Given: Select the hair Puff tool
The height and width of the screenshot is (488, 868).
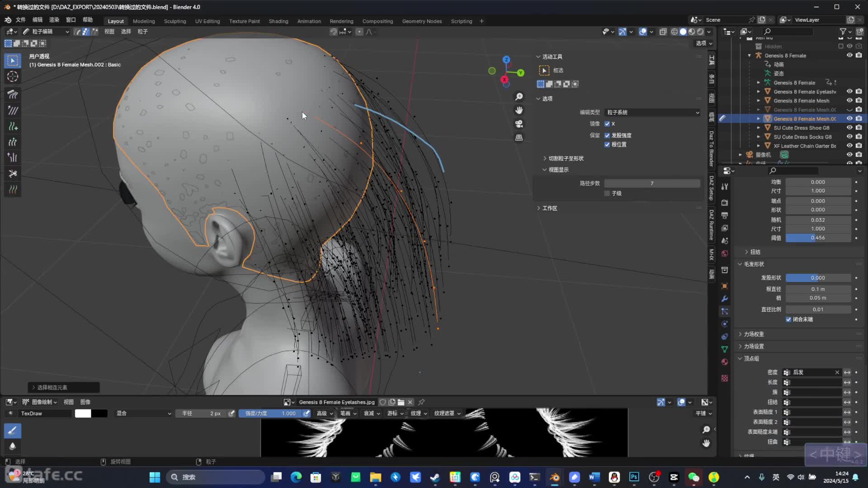Looking at the screenshot, I should coord(13,158).
